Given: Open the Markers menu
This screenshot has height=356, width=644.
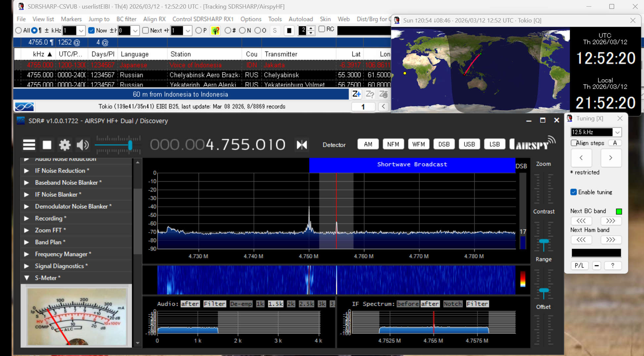Looking at the screenshot, I should 71,19.
